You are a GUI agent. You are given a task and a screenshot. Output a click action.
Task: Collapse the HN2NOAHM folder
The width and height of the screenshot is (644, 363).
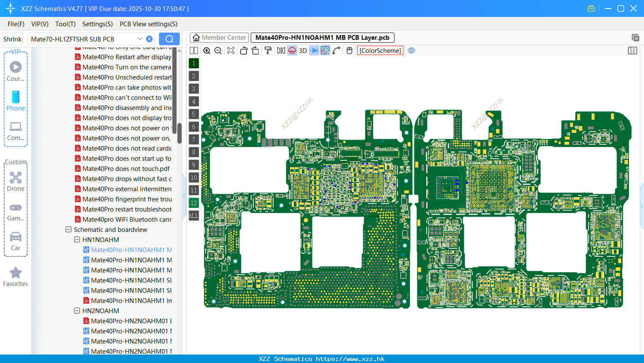coord(77,311)
